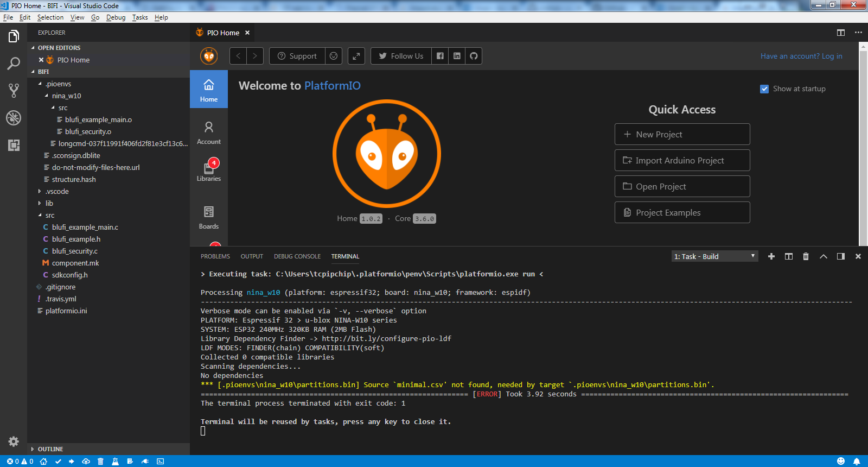Switch to the DEBUG CONSOLE tab
Viewport: 868px width, 467px height.
tap(297, 256)
